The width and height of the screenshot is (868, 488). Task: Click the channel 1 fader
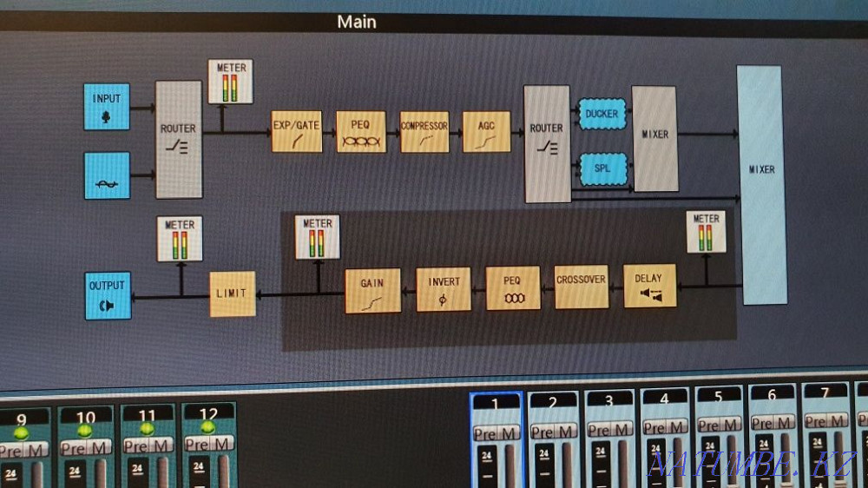click(x=510, y=465)
